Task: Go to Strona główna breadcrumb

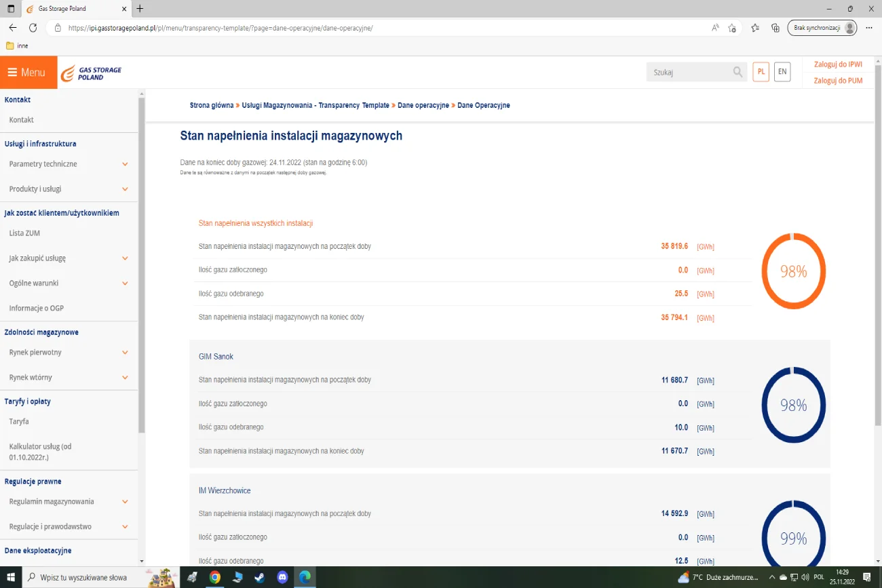Action: coord(212,106)
